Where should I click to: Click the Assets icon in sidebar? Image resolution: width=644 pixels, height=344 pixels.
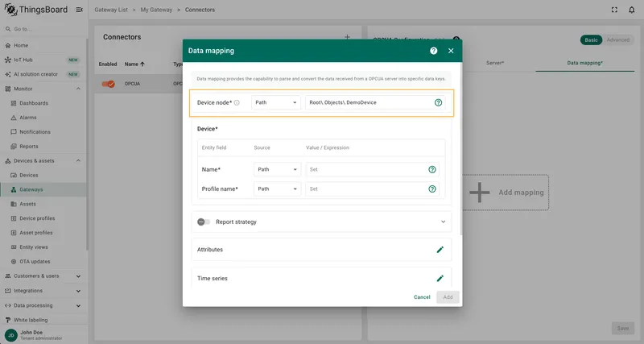[x=14, y=204]
